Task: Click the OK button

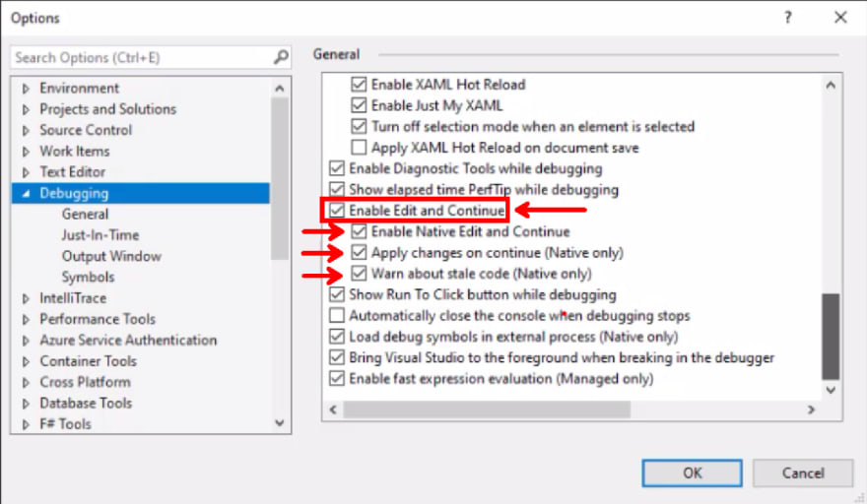Action: click(x=692, y=473)
